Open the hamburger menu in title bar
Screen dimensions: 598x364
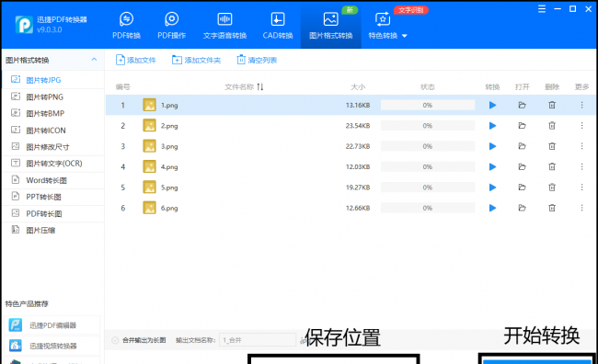pyautogui.click(x=542, y=9)
